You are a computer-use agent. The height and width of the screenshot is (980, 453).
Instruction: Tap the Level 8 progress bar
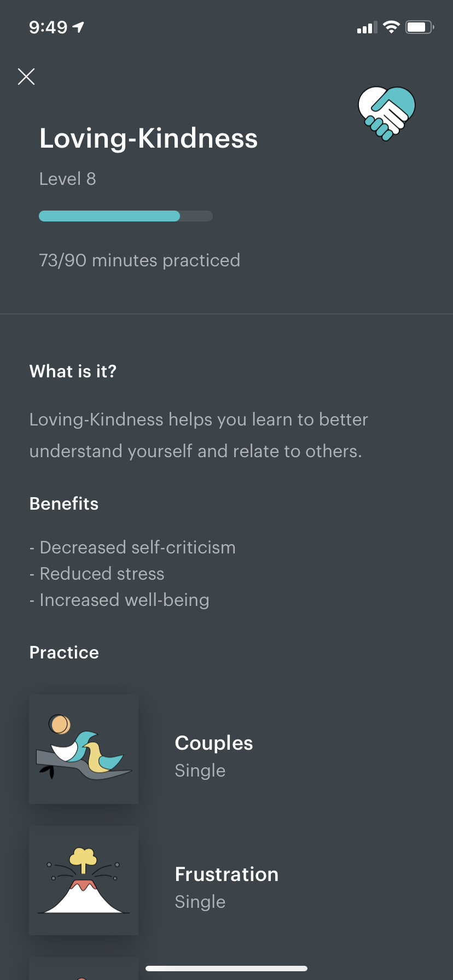126,216
